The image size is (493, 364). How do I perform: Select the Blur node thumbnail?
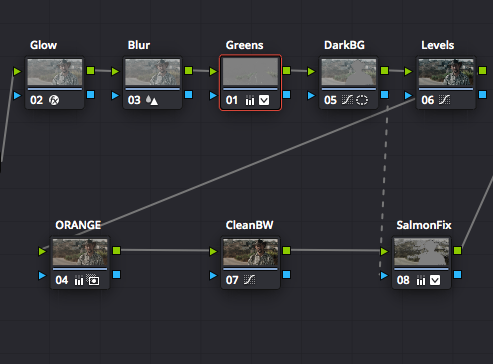153,72
